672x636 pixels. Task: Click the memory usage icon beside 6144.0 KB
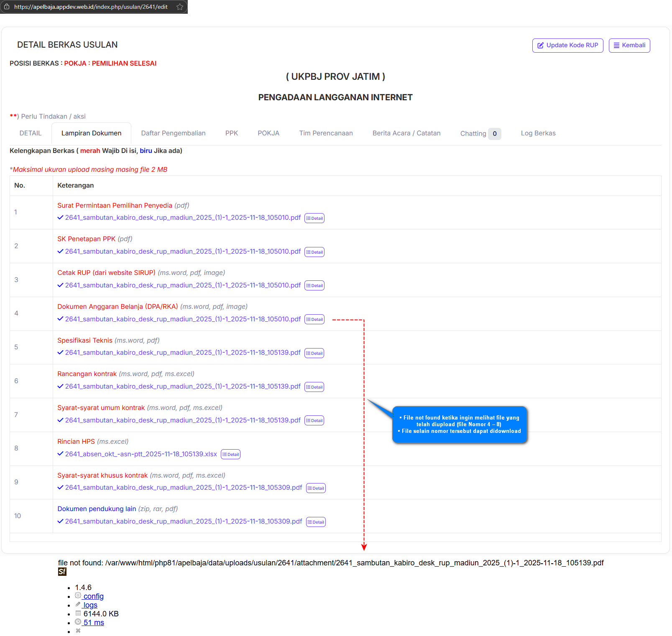pyautogui.click(x=78, y=613)
